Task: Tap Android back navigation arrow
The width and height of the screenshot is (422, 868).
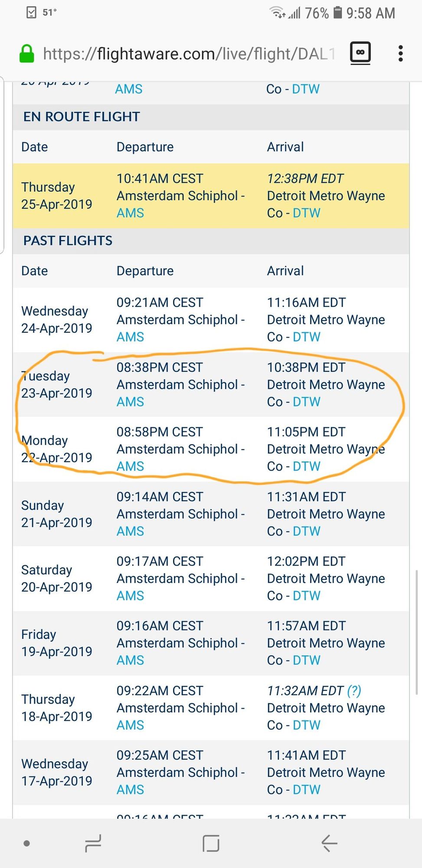Action: pyautogui.click(x=329, y=843)
